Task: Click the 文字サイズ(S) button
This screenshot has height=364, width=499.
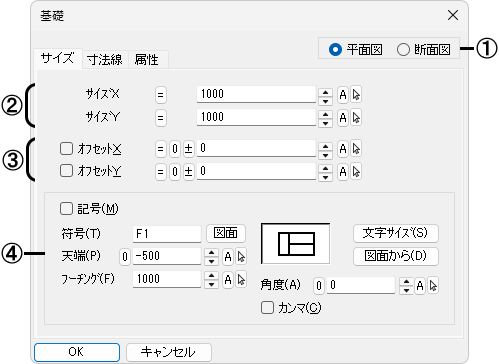Action: [396, 233]
